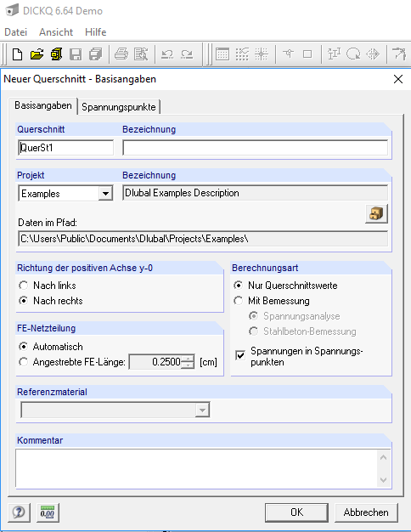Viewport: 411px width, 532px height.
Task: Click the Print preview icon
Action: point(141,54)
